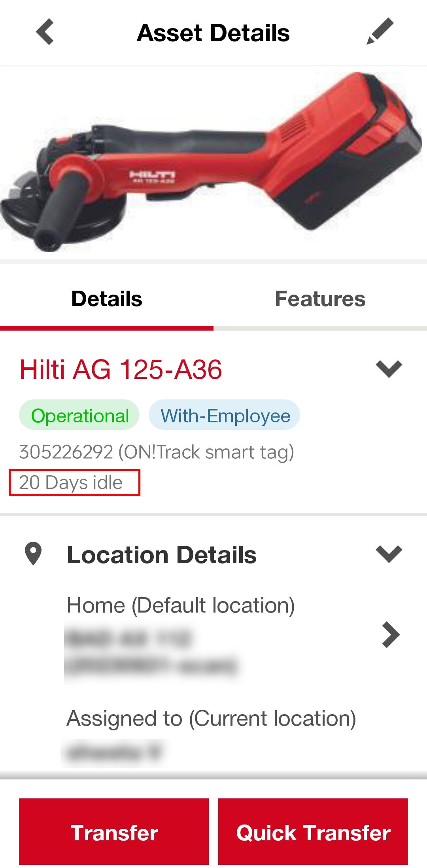Tap the location pin icon
The width and height of the screenshot is (427, 868).
(x=33, y=554)
